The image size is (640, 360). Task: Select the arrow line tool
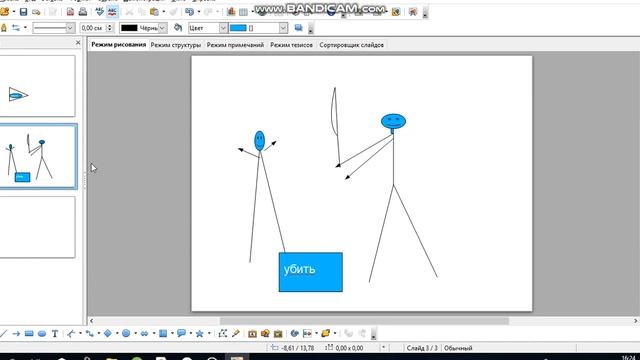pos(16,334)
